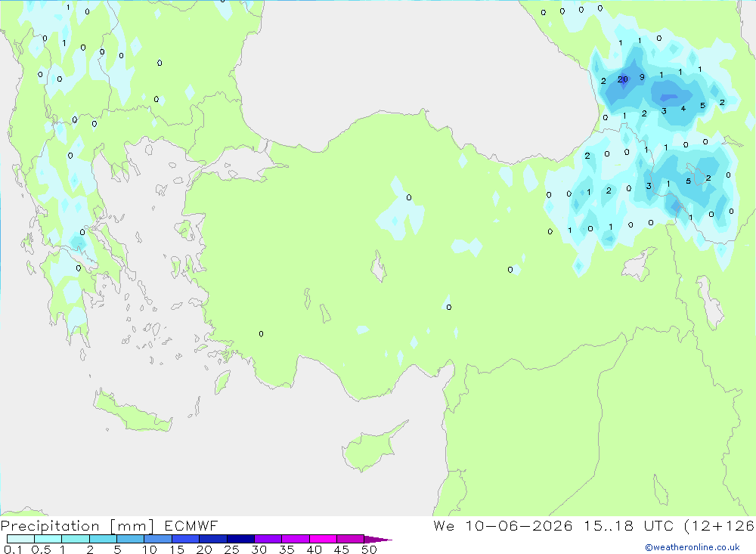Click the "[mm]" unit label
Viewport: 756px width, 554px height.
tap(132, 526)
